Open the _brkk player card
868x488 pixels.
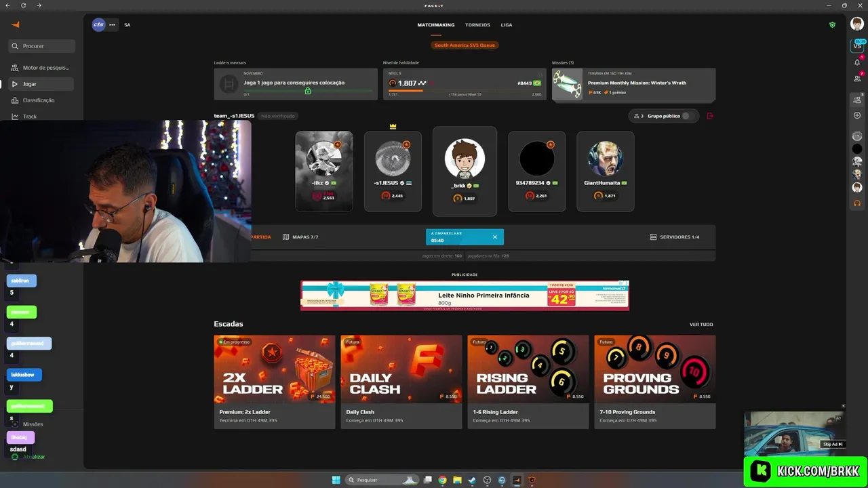pos(465,171)
